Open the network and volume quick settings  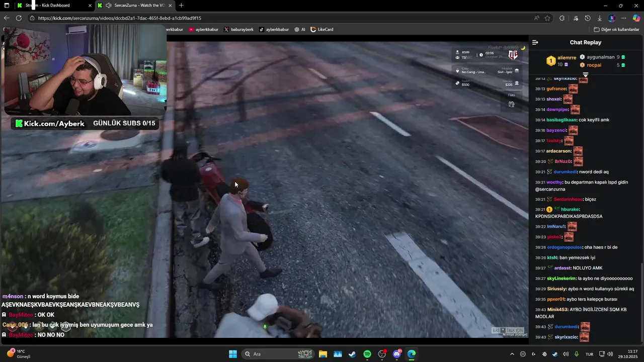(x=606, y=354)
